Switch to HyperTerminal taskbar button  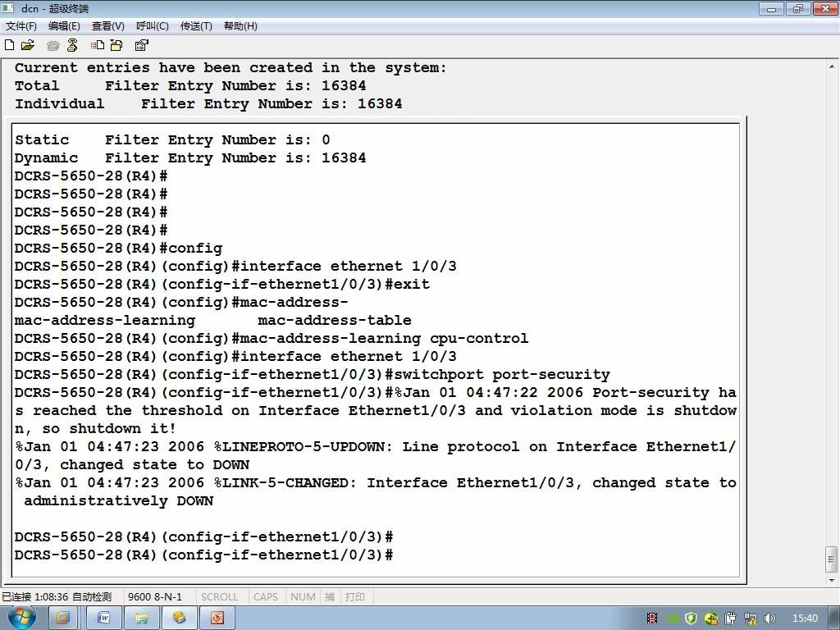[x=179, y=619]
